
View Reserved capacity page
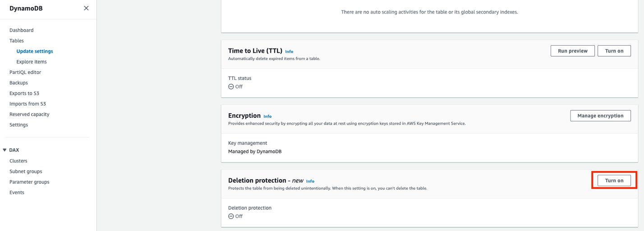tap(29, 115)
